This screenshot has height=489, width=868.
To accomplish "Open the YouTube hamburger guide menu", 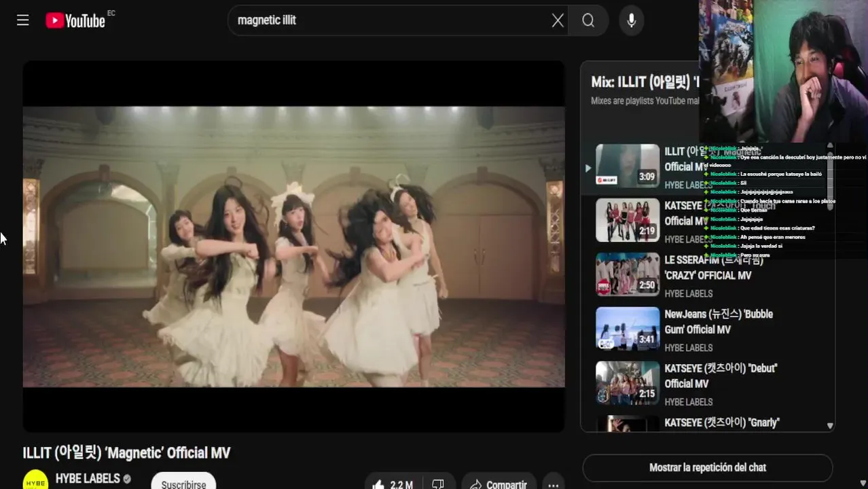I will point(22,20).
